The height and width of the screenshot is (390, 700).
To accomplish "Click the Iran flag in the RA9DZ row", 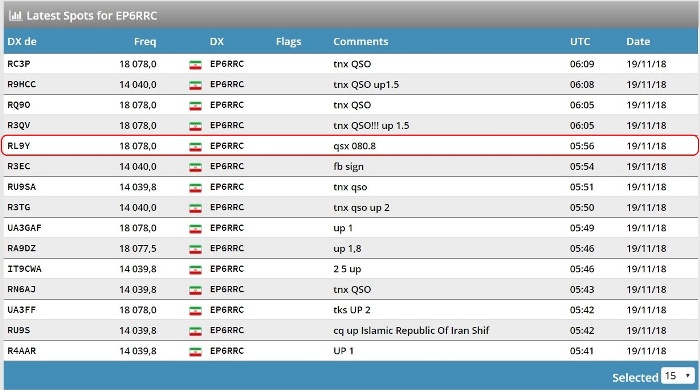I will pyautogui.click(x=195, y=249).
